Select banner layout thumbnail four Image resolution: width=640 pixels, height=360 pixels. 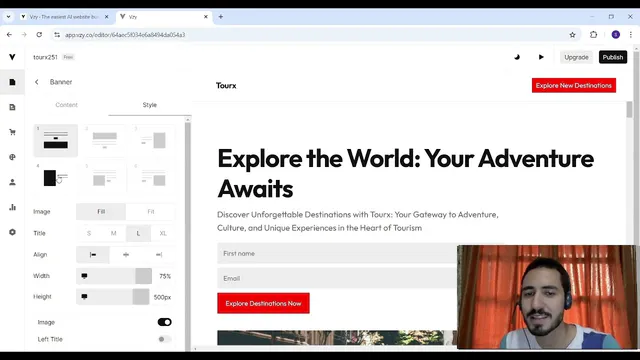(56, 178)
